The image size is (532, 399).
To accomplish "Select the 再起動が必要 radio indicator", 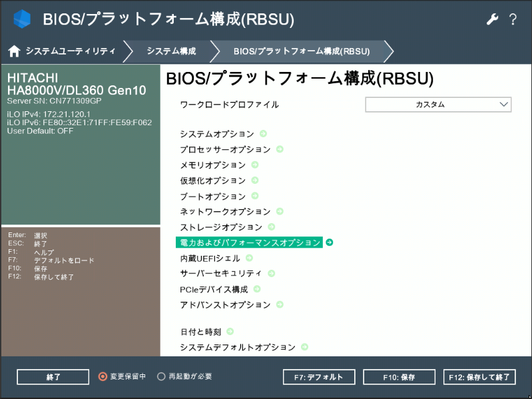I will click(x=161, y=376).
